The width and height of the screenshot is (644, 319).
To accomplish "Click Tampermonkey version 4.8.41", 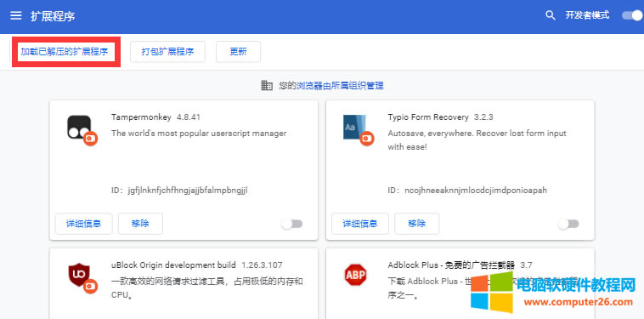I will pos(189,117).
